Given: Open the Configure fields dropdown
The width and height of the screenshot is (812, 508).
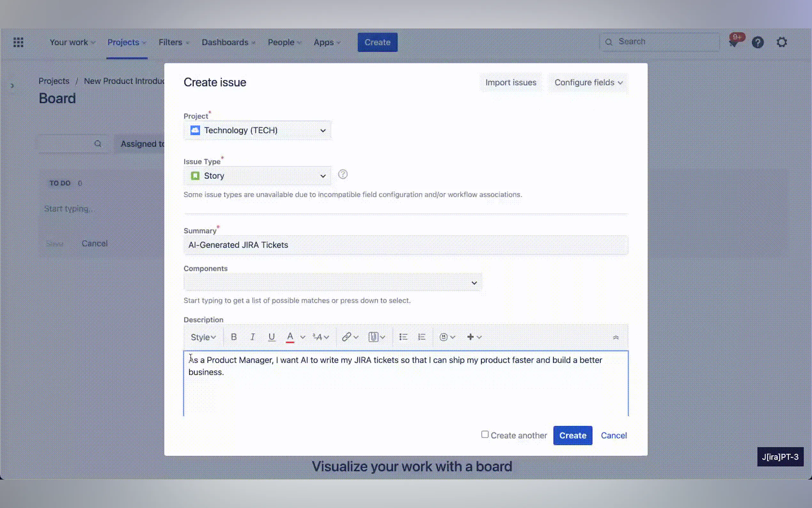Looking at the screenshot, I should pyautogui.click(x=588, y=83).
